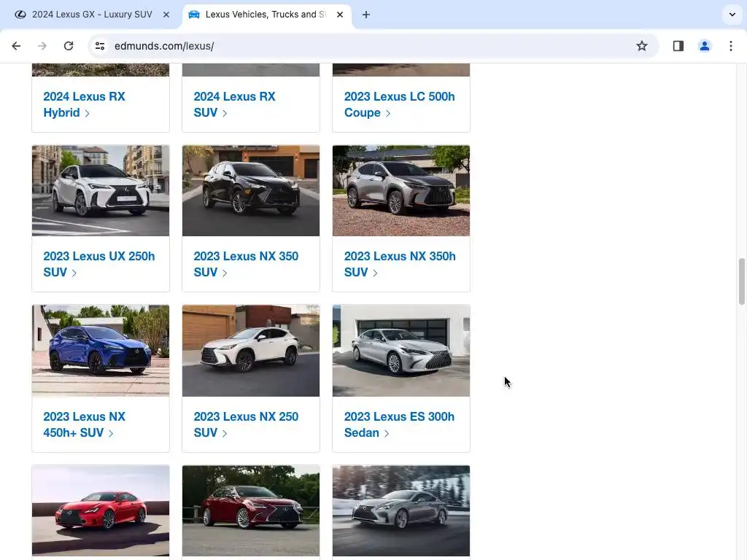The width and height of the screenshot is (747, 560).
Task: Close the Lexus Vehicles, Trucks tab
Action: click(340, 15)
